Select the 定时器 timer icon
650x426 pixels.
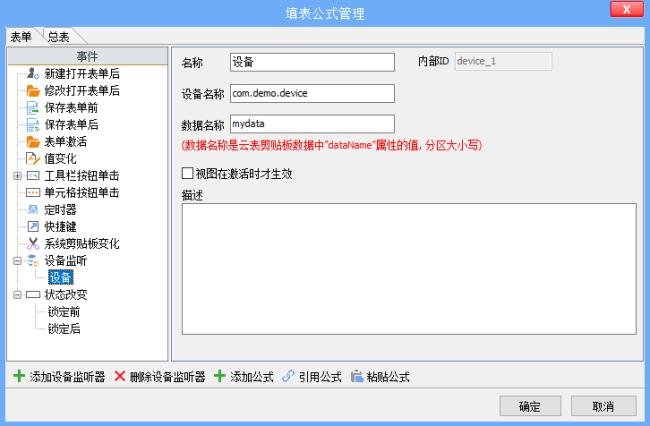33,210
